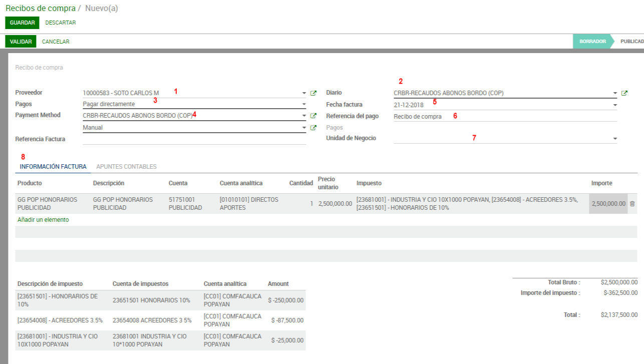The width and height of the screenshot is (644, 364).
Task: Open the Pagos 'Pagar directamente' dropdown
Action: (304, 105)
